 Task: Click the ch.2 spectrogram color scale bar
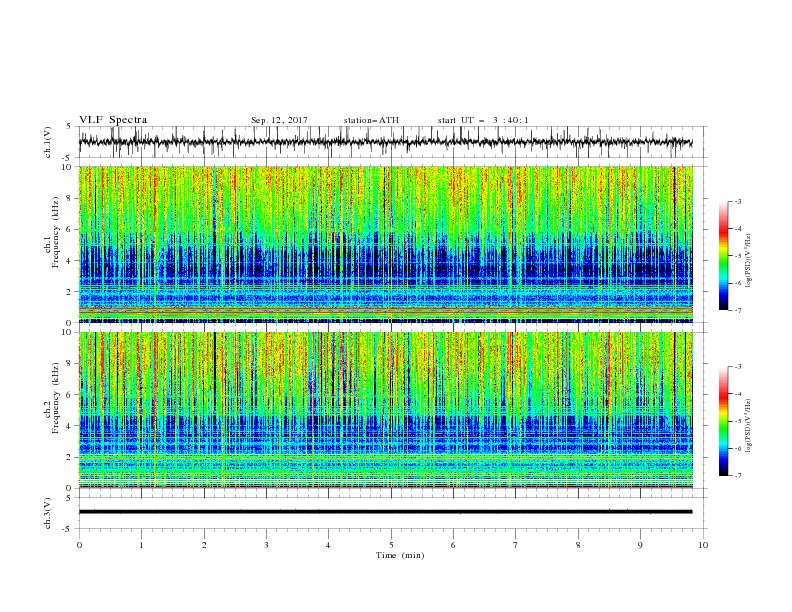click(x=723, y=421)
